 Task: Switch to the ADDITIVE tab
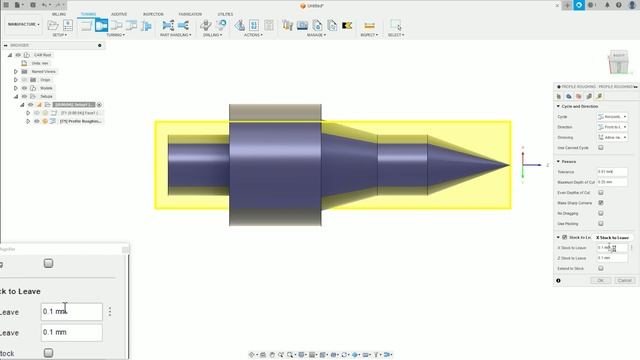coord(119,14)
